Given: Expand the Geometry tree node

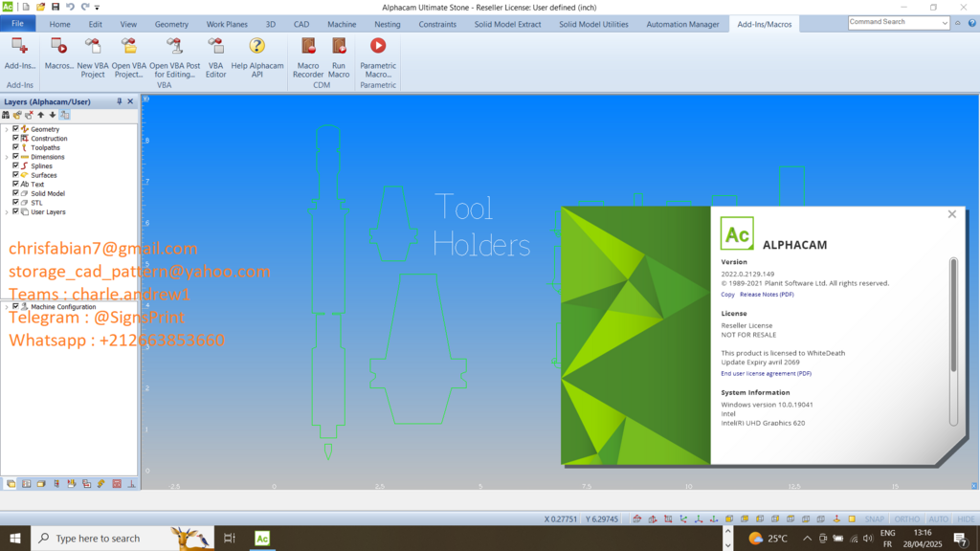Looking at the screenshot, I should tap(7, 129).
